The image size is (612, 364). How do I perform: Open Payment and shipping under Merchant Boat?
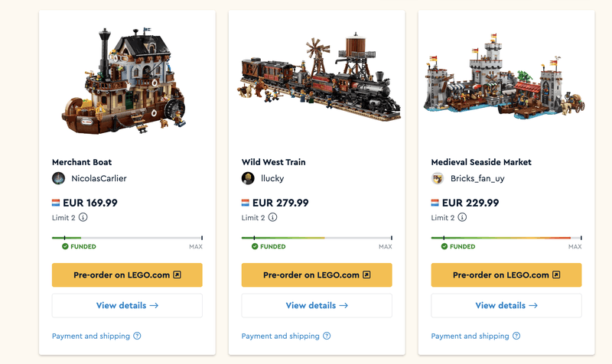[x=91, y=336]
